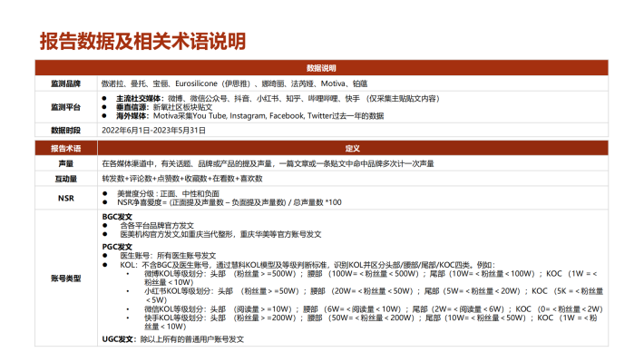Click the 报告术语 header cell
644x362 pixels.
(65, 148)
